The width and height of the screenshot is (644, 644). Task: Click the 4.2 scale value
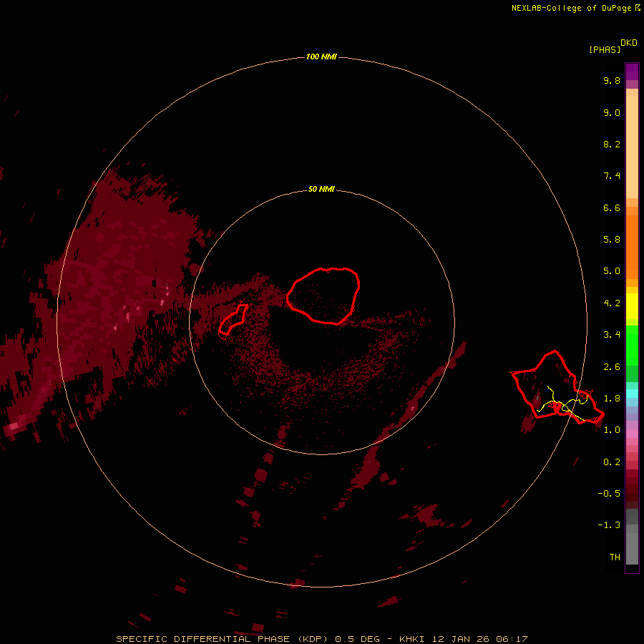612,303
